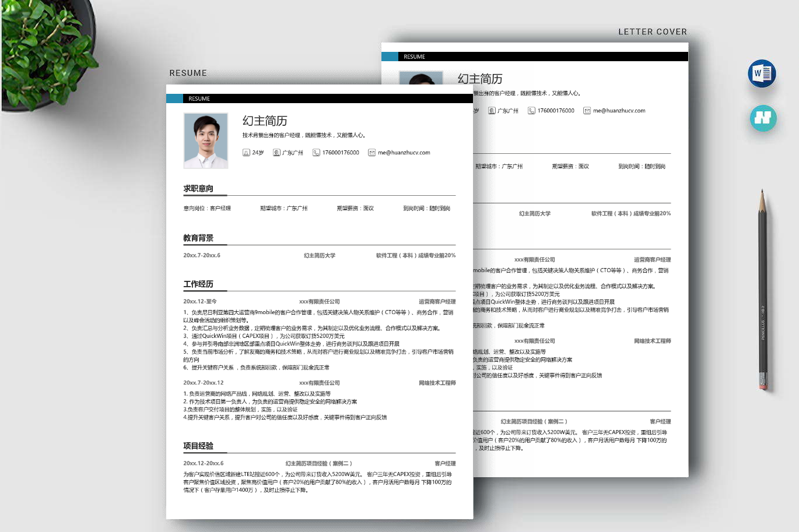Image resolution: width=799 pixels, height=532 pixels.
Task: Click the 20xx.7-20xx.12 work date
Action: (204, 383)
